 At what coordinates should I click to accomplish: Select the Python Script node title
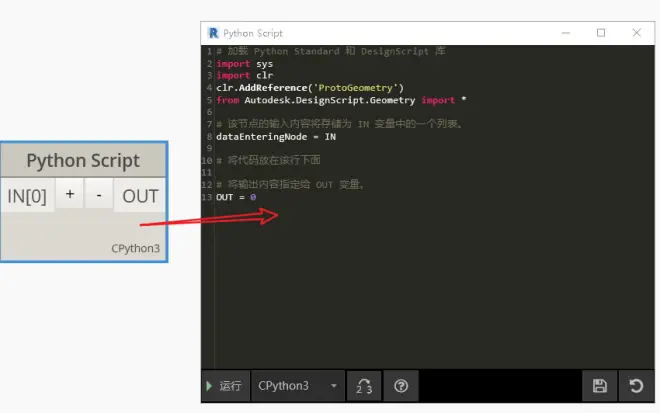(83, 160)
